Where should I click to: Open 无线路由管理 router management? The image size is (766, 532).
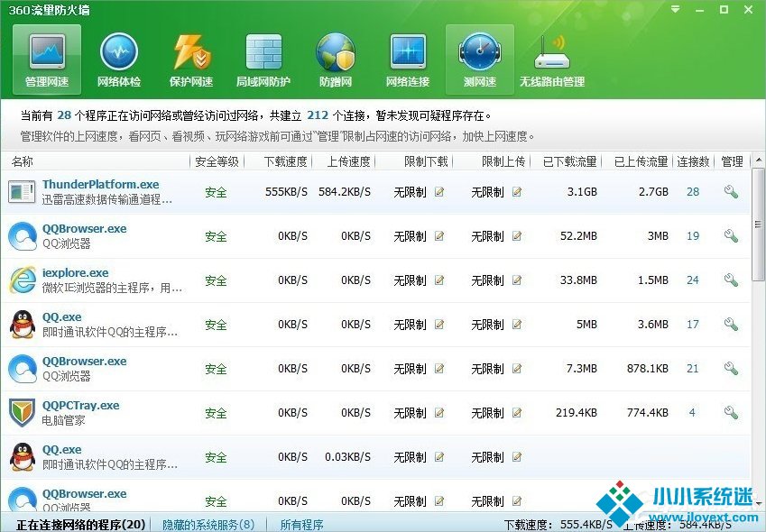coord(552,59)
